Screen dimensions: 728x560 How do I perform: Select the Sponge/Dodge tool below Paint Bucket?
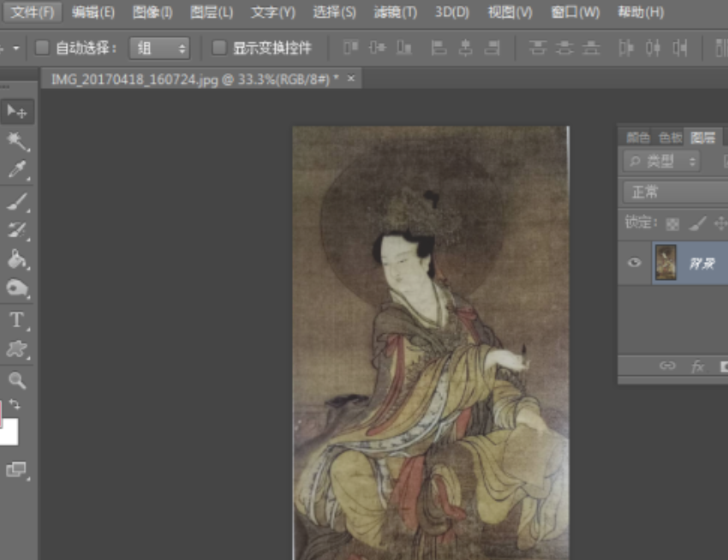pyautogui.click(x=17, y=288)
